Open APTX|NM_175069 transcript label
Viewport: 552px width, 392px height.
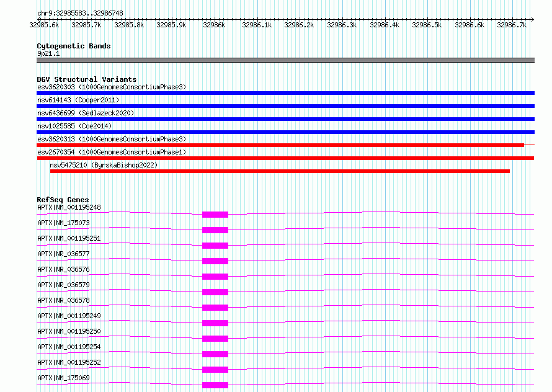63,378
